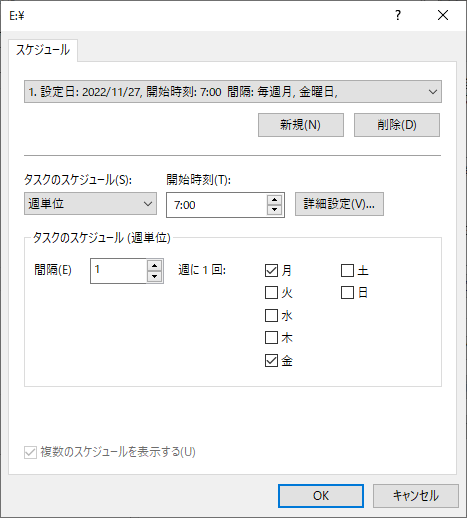Screen dimensions: 467x518
Task: Enable the 木 (Thursday) checkbox
Action: click(x=271, y=338)
